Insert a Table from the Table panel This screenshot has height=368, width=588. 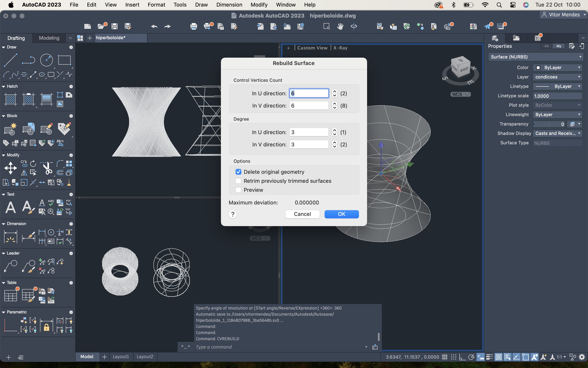click(x=10, y=295)
